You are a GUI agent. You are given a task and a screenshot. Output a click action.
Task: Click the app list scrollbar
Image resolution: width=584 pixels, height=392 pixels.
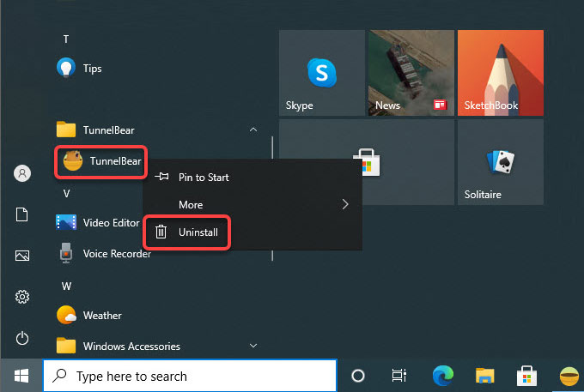coord(272,198)
